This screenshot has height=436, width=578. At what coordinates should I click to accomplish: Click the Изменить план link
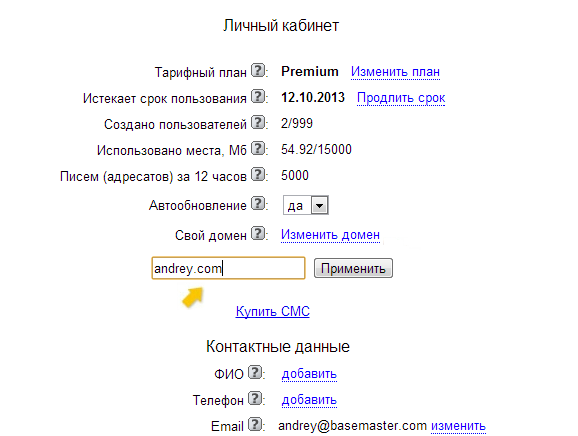tap(395, 71)
